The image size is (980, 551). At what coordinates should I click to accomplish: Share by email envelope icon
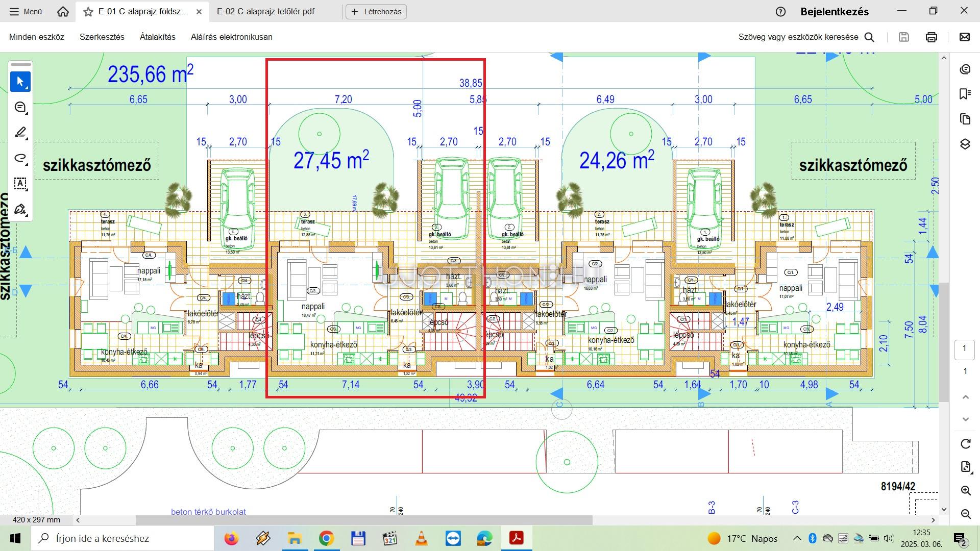[965, 37]
